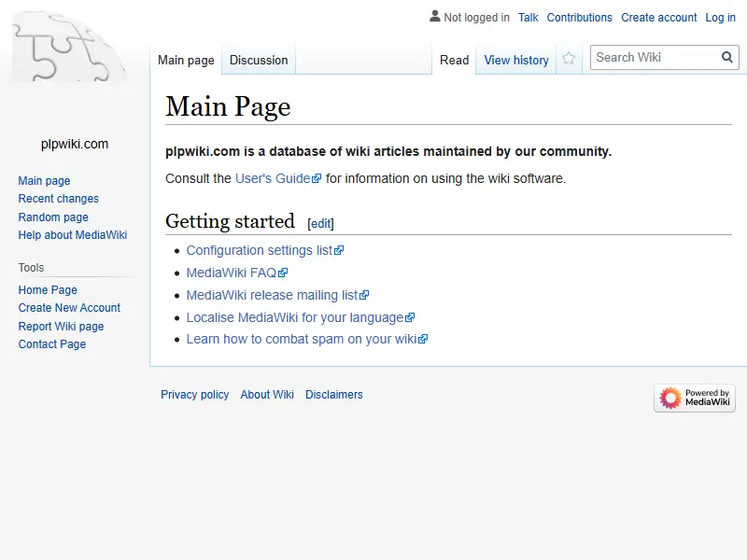Open Report Wiki page link

coord(61,326)
